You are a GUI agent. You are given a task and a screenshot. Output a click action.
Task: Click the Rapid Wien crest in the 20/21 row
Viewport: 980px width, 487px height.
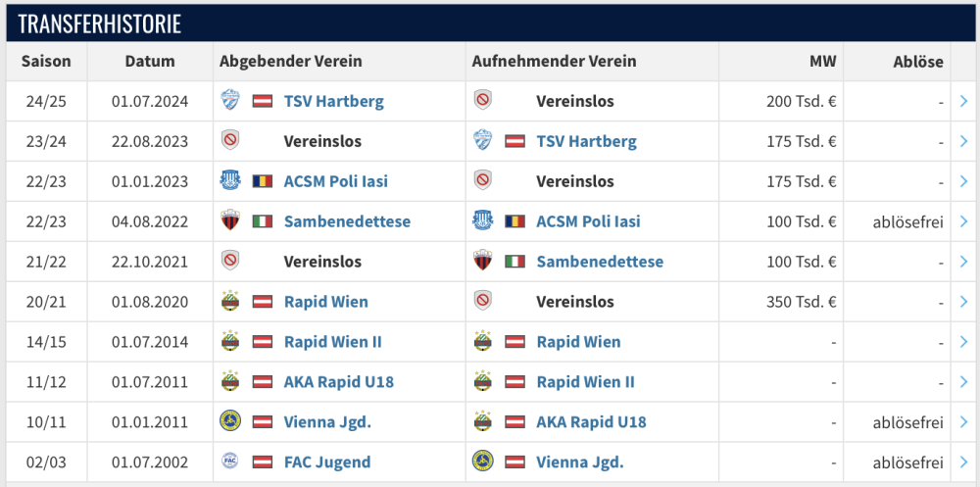229,302
